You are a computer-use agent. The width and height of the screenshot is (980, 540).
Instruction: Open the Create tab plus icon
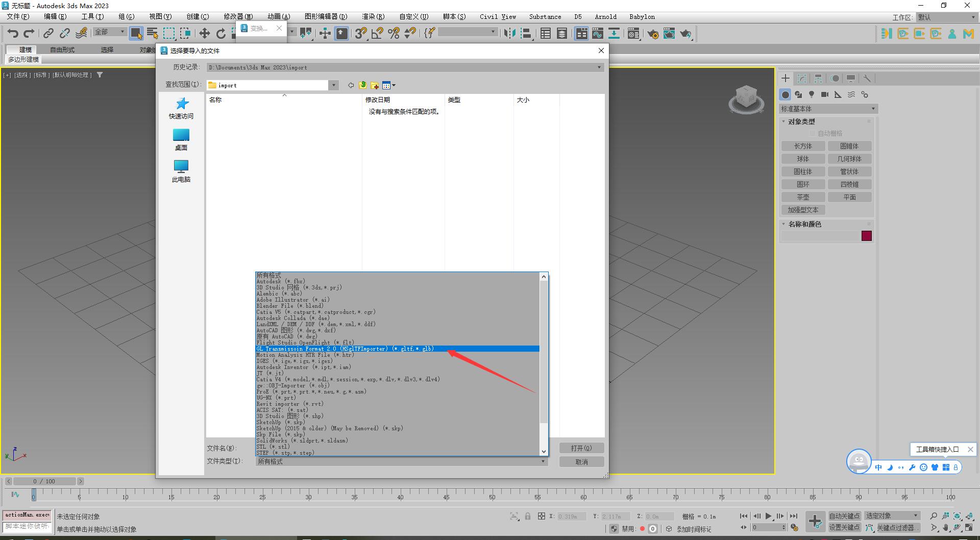pos(786,78)
